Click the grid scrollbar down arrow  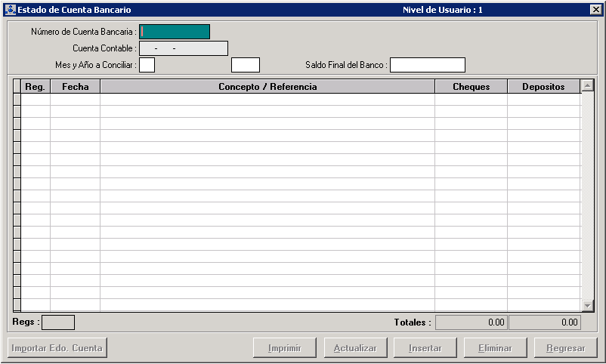click(x=588, y=305)
